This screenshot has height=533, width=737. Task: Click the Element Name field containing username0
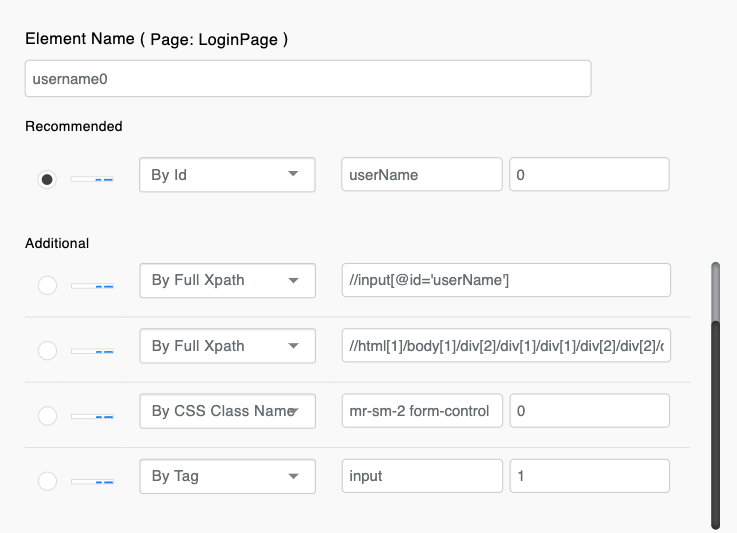[x=307, y=79]
